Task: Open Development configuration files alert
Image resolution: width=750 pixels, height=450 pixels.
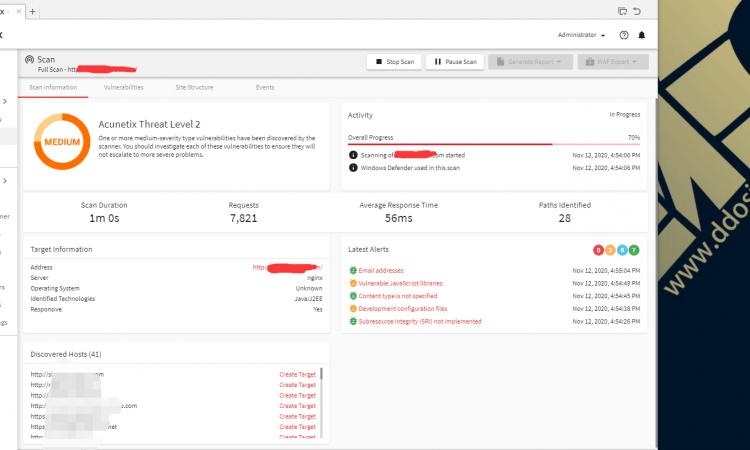Action: (x=403, y=309)
